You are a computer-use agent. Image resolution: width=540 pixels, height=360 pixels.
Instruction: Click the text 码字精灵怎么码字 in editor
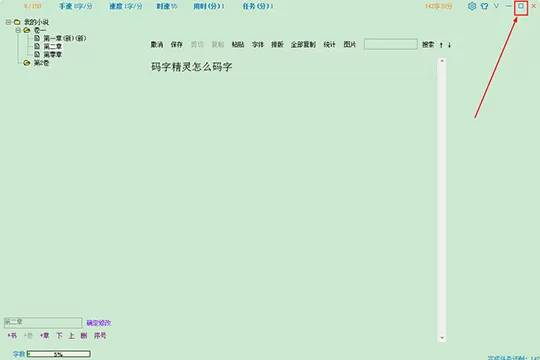point(191,67)
